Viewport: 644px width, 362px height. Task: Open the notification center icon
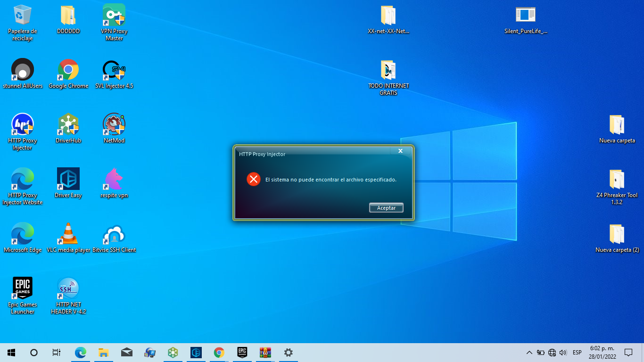(x=628, y=353)
